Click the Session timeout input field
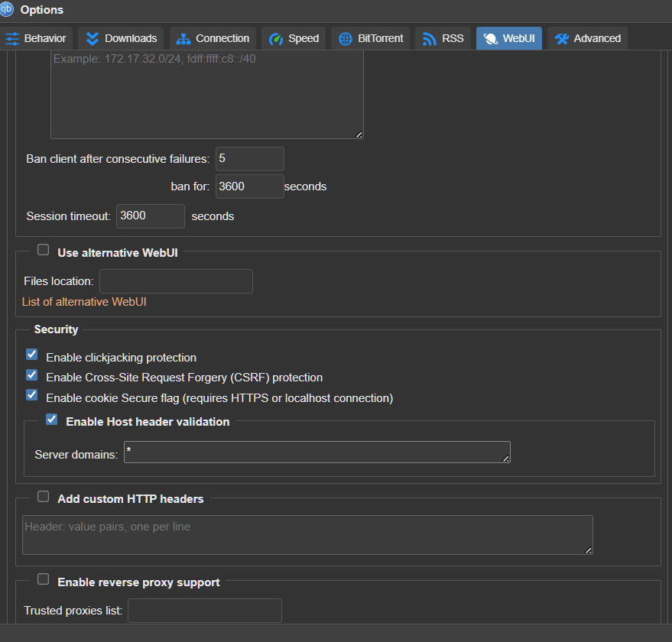Screen dimensions: 672x642 pyautogui.click(x=150, y=216)
